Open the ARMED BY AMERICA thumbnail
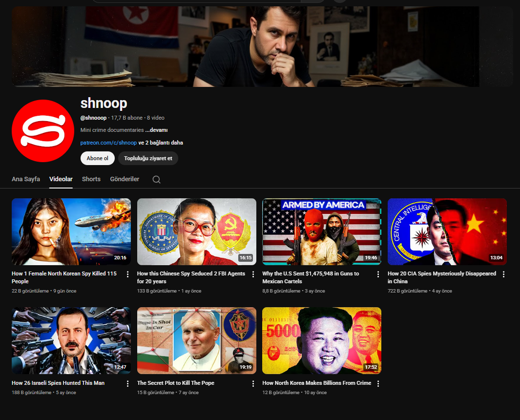 pyautogui.click(x=322, y=231)
